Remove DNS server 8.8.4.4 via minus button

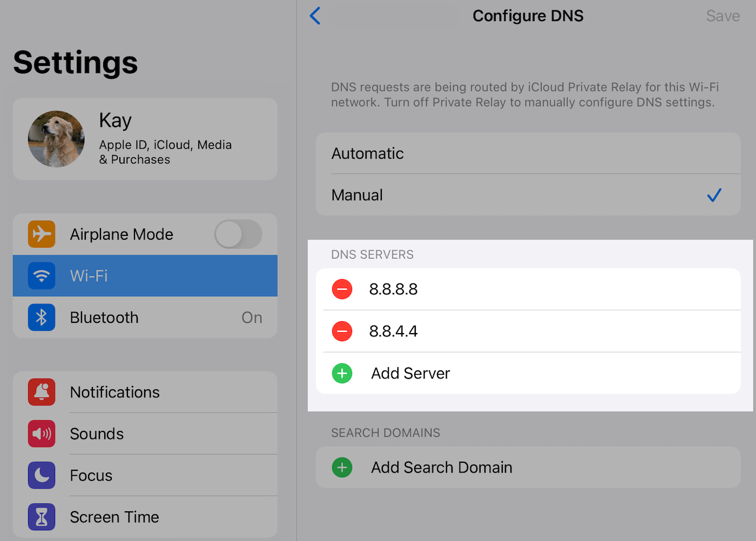pyautogui.click(x=342, y=331)
